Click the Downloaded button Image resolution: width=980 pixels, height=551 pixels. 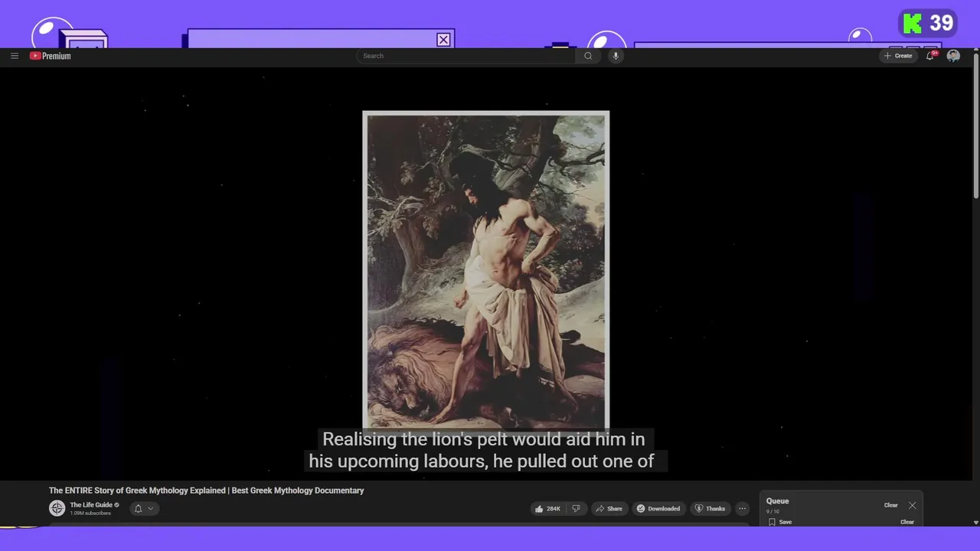tap(658, 508)
